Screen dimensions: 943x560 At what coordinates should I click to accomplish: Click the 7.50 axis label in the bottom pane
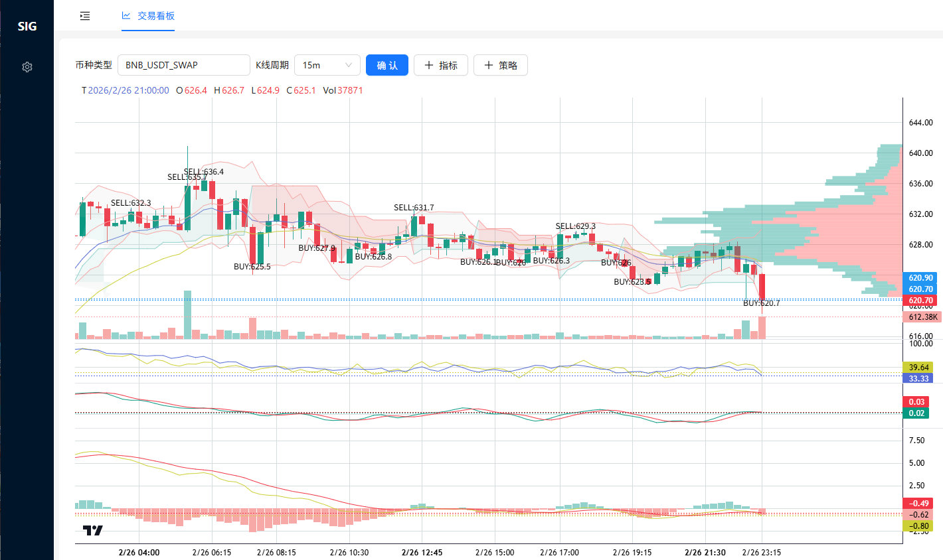[x=916, y=441]
